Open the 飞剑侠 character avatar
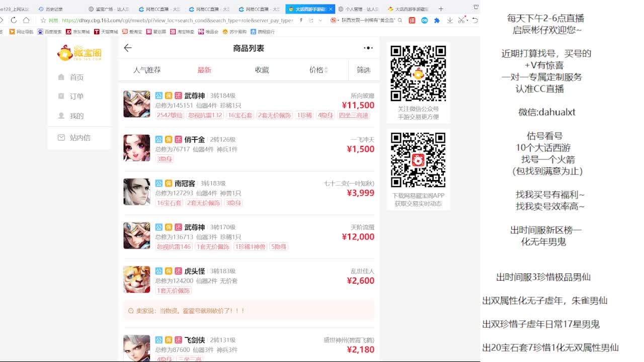This screenshot has height=362, width=644. pyautogui.click(x=137, y=348)
